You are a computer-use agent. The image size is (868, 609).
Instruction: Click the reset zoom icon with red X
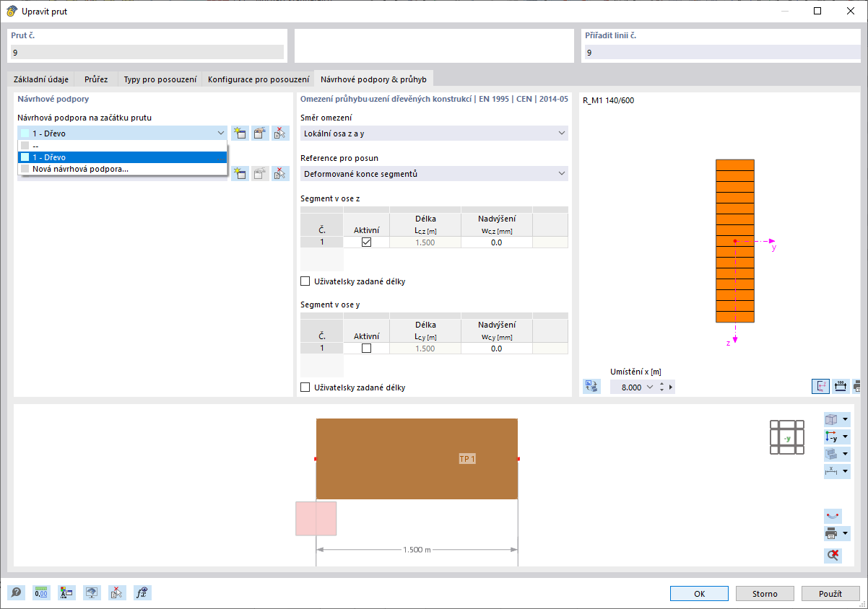[833, 555]
